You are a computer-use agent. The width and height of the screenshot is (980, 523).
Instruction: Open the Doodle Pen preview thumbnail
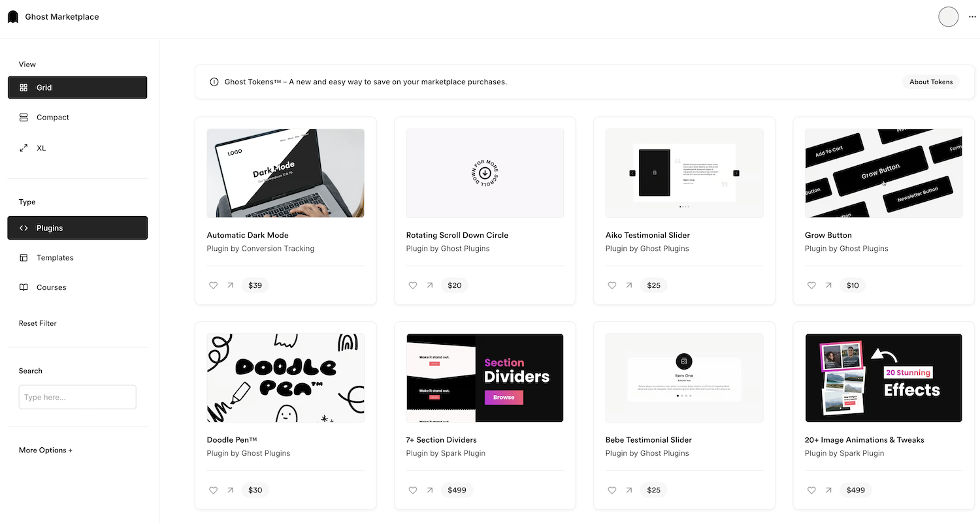click(x=286, y=378)
